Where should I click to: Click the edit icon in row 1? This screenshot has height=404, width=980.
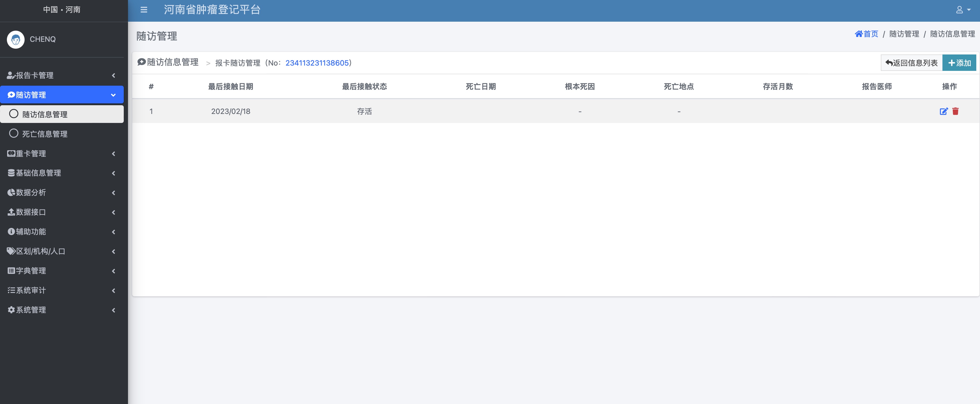[x=944, y=112]
